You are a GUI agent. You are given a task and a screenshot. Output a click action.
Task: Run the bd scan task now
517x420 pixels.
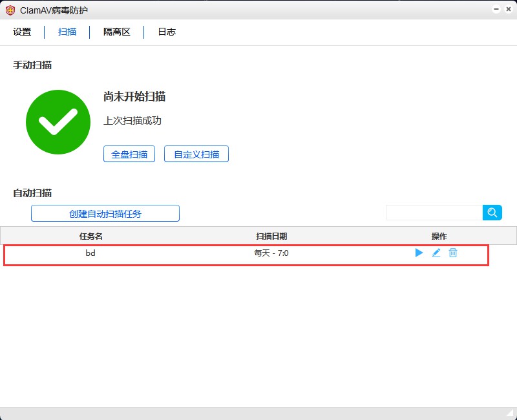419,253
